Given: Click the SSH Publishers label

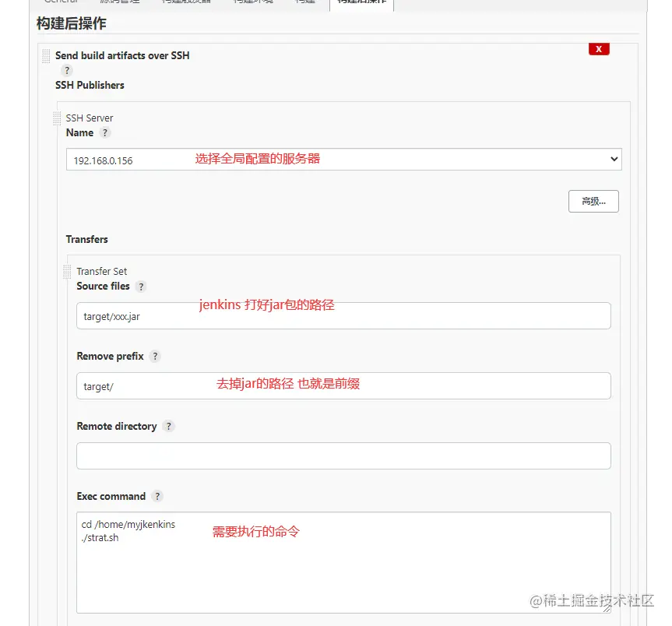Looking at the screenshot, I should pyautogui.click(x=90, y=86).
